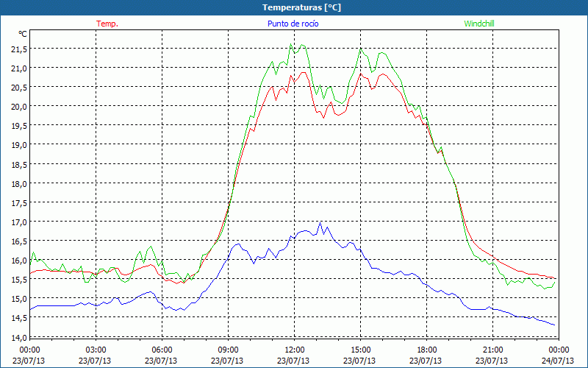Click the 18,5 y-axis value
Viewport: 588px width, 368px height.
(x=20, y=164)
